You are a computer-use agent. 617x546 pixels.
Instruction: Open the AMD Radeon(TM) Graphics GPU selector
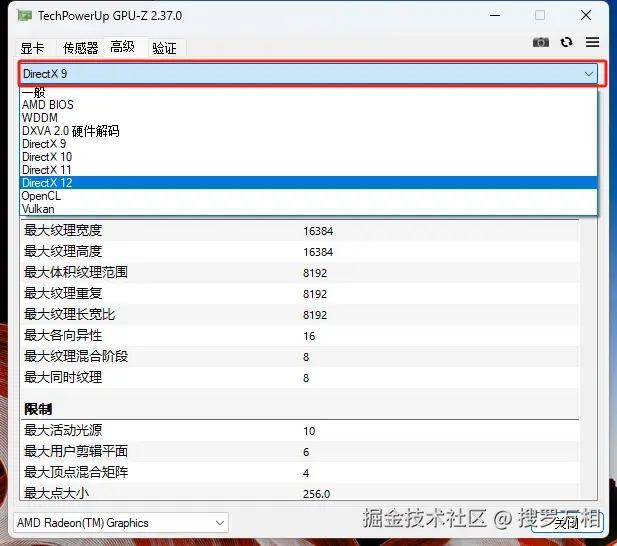121,523
